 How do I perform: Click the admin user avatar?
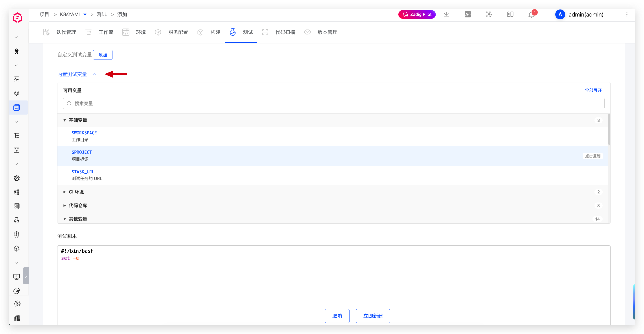[x=560, y=15]
